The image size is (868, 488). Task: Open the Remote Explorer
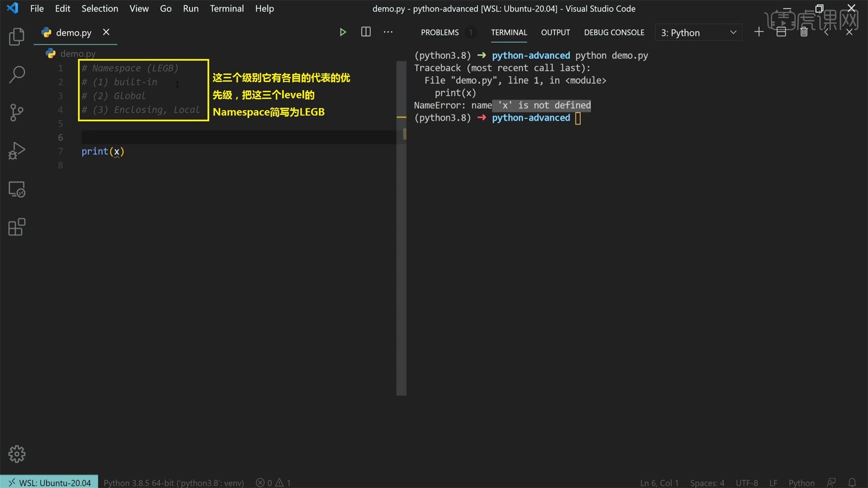point(17,189)
